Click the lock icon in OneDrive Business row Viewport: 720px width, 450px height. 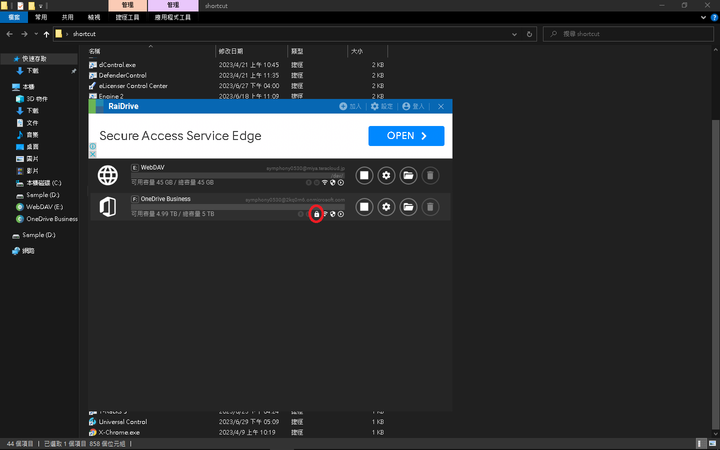pyautogui.click(x=316, y=214)
